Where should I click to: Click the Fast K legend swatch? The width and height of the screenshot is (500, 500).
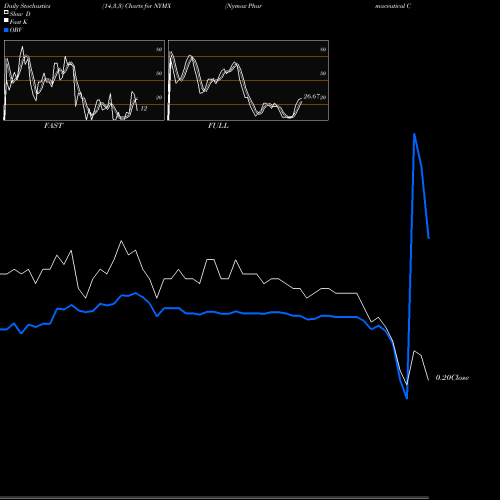6,20
